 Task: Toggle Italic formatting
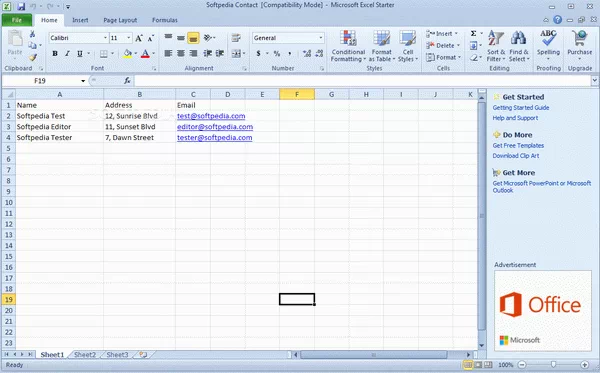(x=67, y=54)
